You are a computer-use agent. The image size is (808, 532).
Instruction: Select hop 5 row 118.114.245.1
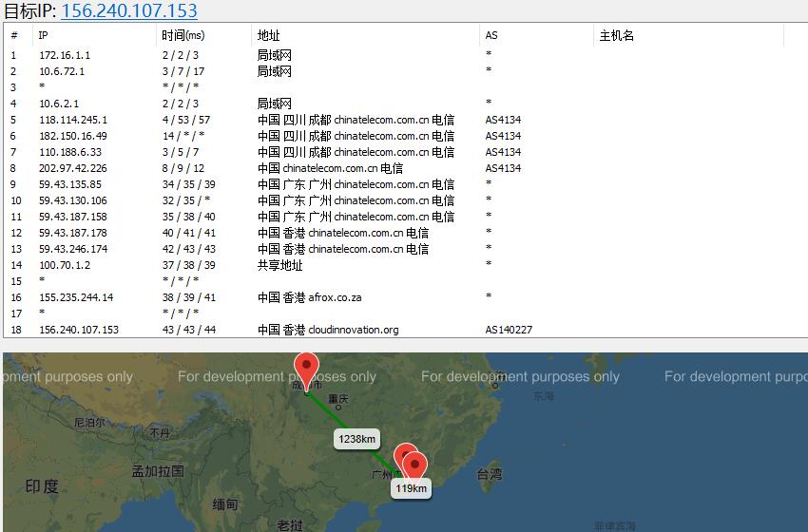click(73, 120)
